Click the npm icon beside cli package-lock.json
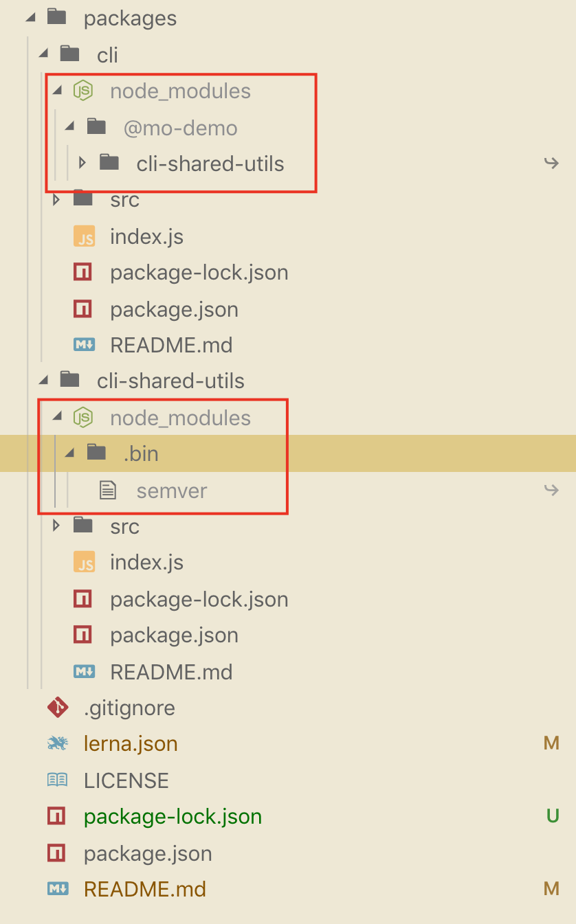This screenshot has height=924, width=576. tap(83, 273)
